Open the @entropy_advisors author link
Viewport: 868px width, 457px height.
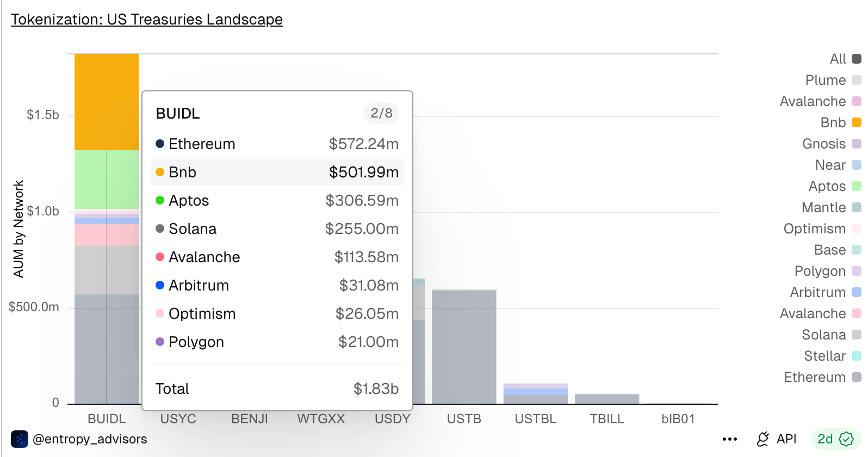click(90, 439)
